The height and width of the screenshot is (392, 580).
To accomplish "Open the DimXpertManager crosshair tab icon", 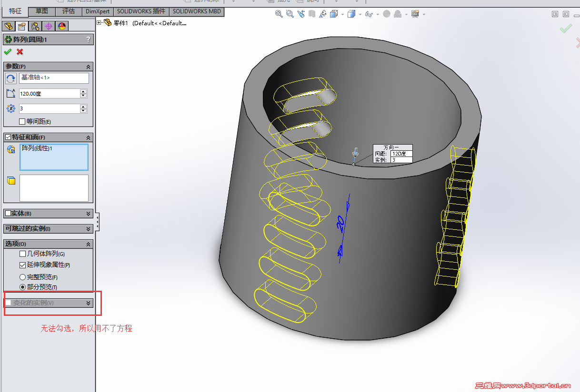I will 49,26.
